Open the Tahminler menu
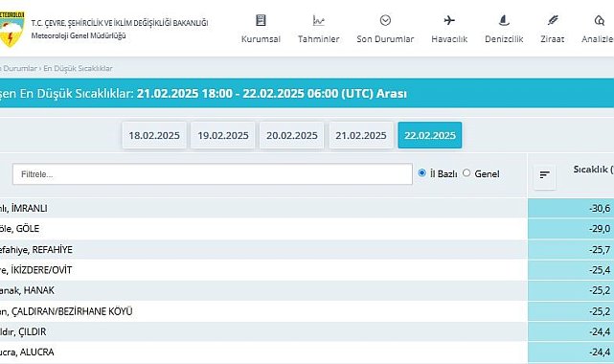The image size is (614, 364). click(318, 39)
